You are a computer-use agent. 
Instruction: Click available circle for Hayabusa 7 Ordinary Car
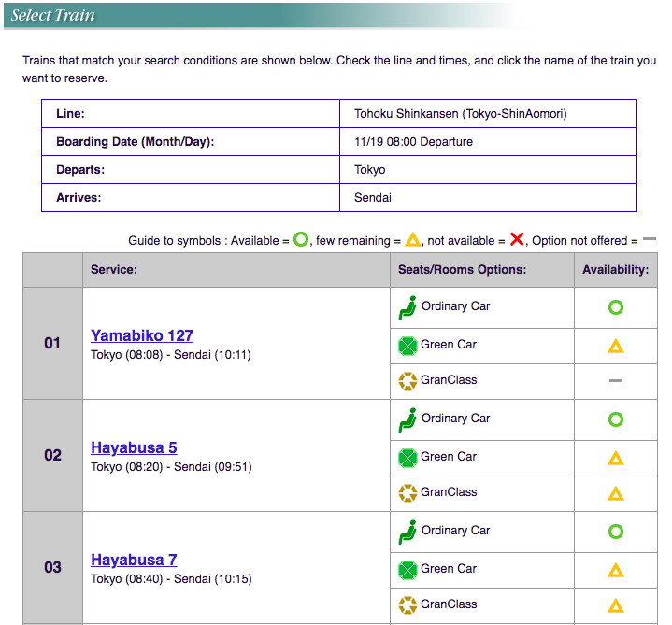[x=616, y=532]
